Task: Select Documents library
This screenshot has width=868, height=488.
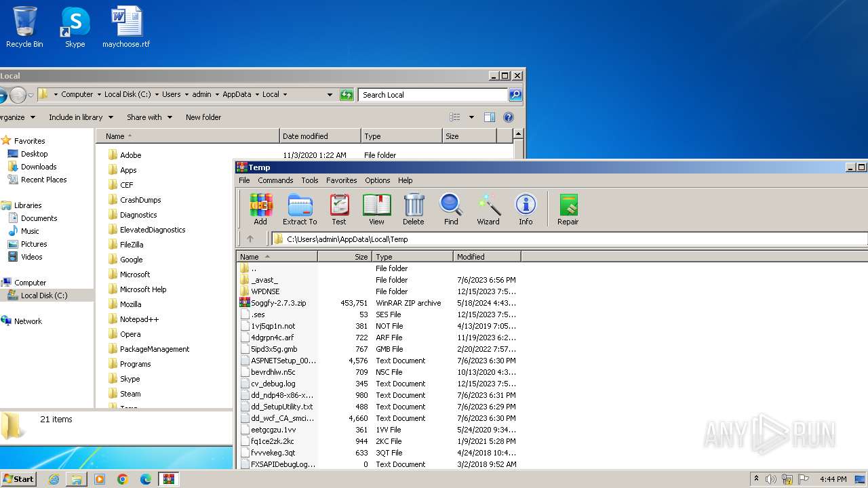Action: point(39,218)
